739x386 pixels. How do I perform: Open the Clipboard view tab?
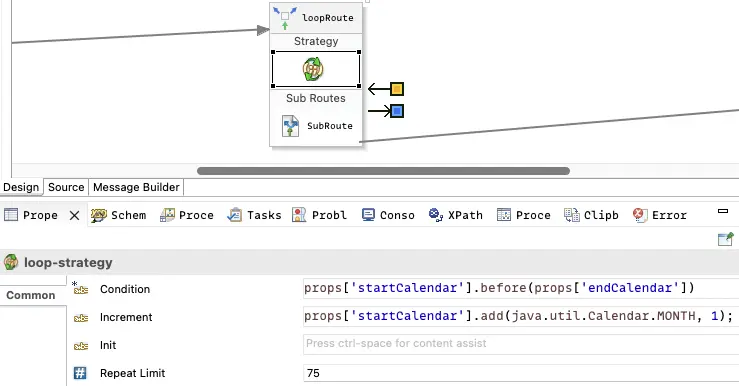coord(591,215)
